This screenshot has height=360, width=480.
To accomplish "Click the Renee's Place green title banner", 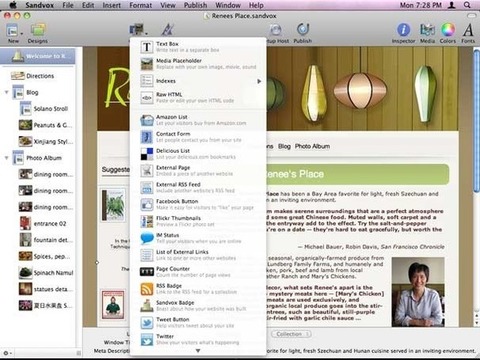I will pyautogui.click(x=358, y=174).
